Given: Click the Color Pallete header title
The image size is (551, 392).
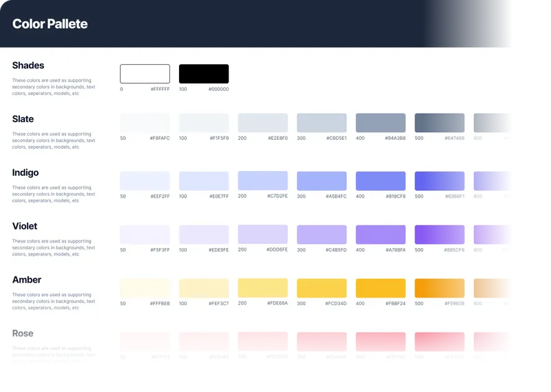Looking at the screenshot, I should pos(50,24).
